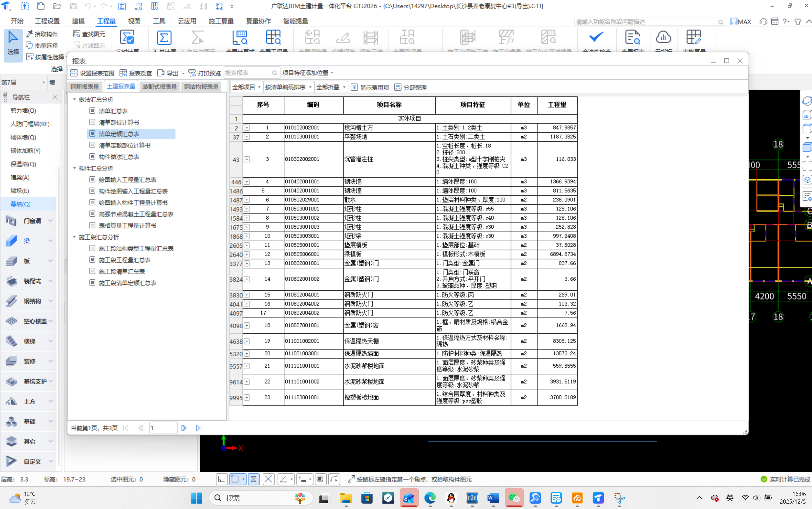Viewport: 812px width, 509px height.
Task: Toggle the 显示费用项 option
Action: pyautogui.click(x=370, y=88)
